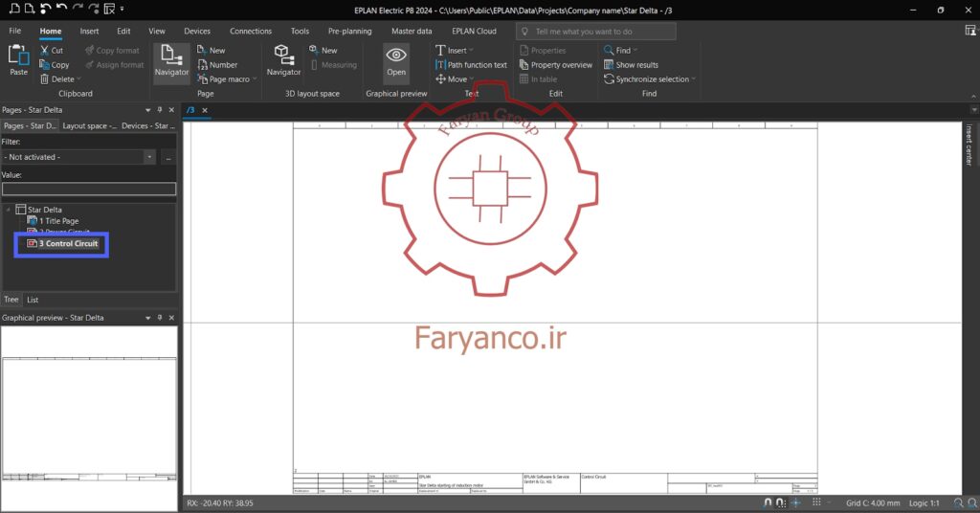Viewport: 980px width, 513px height.
Task: Open the Insert center side panel
Action: 969,145
